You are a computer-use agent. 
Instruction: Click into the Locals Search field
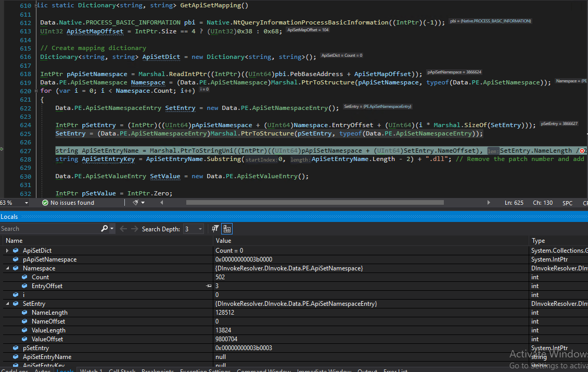(x=50, y=229)
